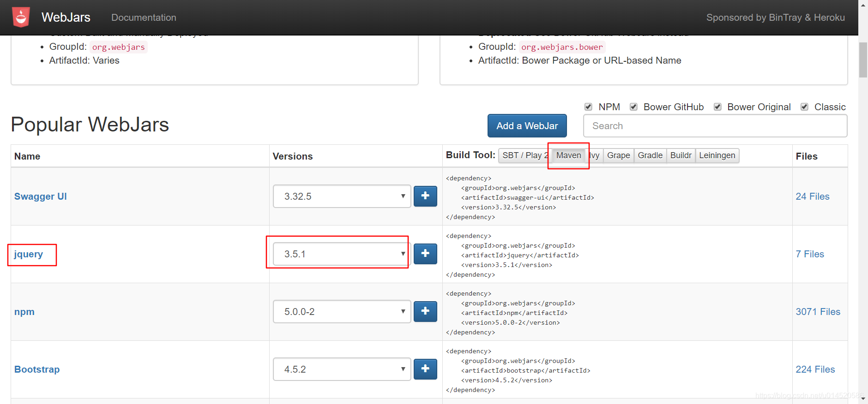
Task: Open the 224 Files link
Action: 815,369
